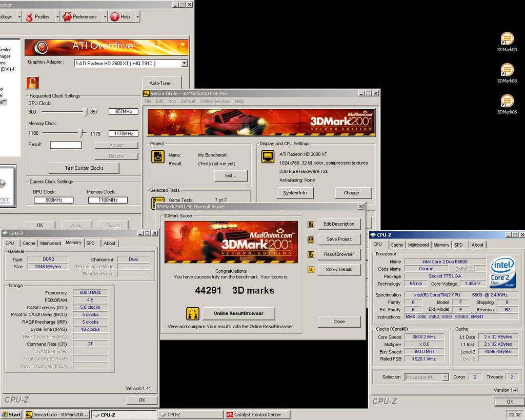
Task: Click the 1170MHz memory clock field
Action: point(124,134)
